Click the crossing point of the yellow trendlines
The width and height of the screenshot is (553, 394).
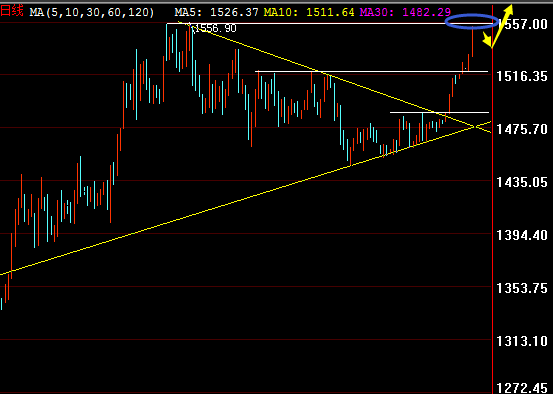click(476, 126)
